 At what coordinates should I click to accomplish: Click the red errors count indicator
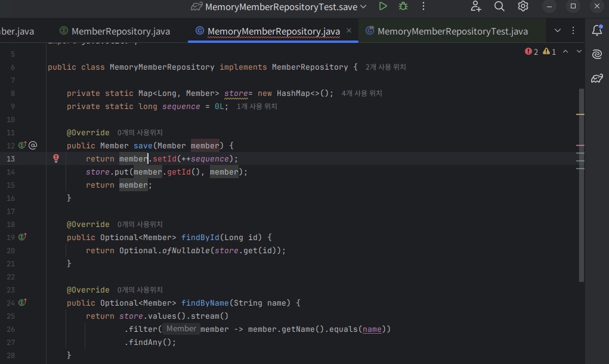coord(531,52)
